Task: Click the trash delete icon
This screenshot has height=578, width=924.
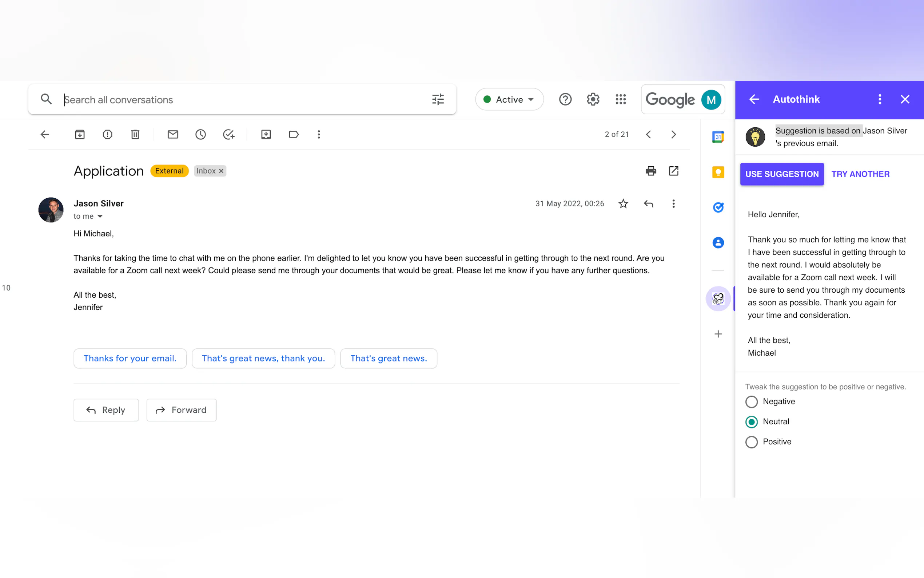Action: (x=135, y=134)
